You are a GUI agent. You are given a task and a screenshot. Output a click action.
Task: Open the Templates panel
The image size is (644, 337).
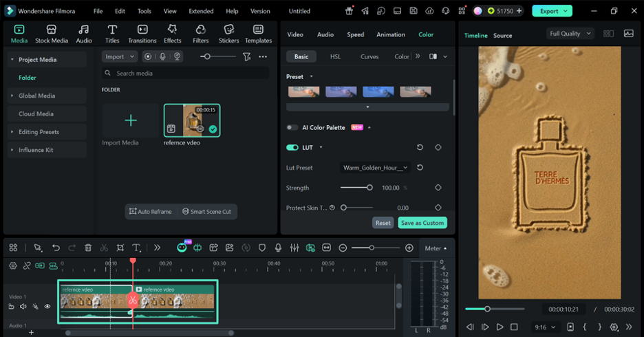[x=258, y=34]
